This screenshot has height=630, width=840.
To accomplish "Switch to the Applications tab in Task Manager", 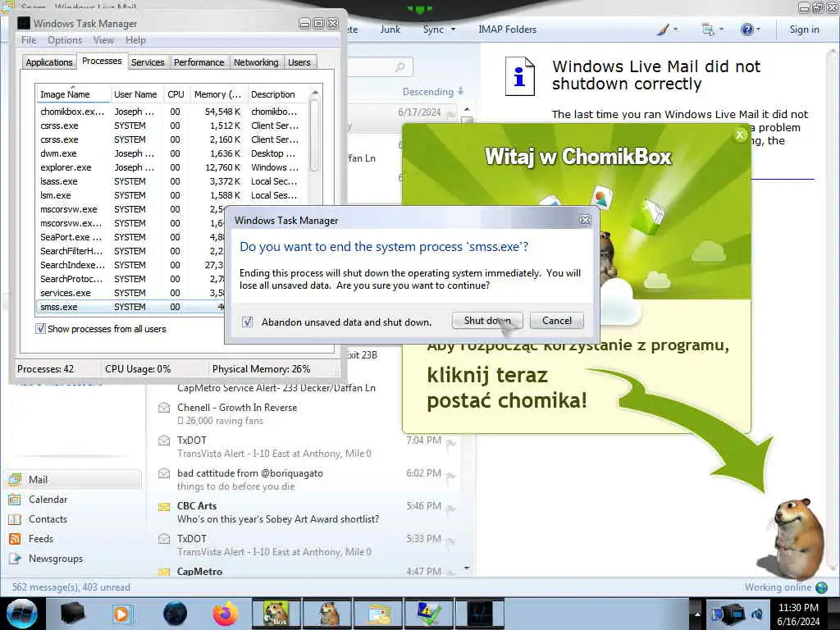I will [48, 62].
